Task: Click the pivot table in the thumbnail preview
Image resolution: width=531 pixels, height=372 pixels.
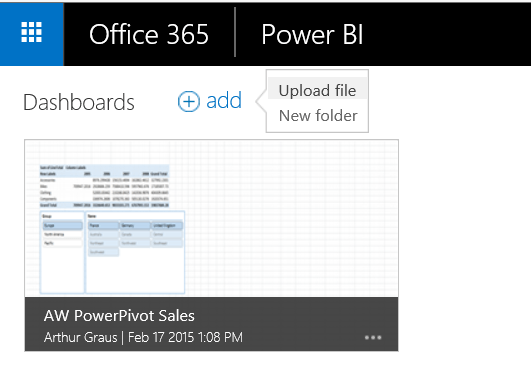Action: pos(104,186)
